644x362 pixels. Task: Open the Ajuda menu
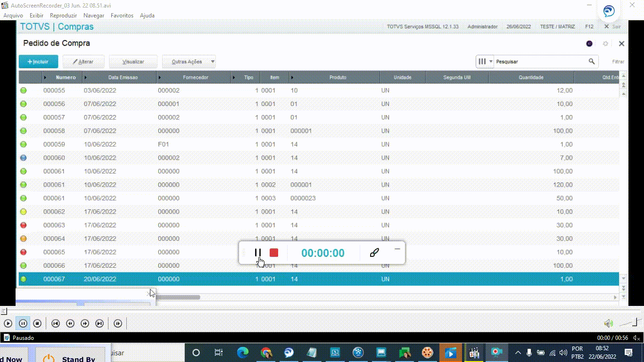147,16
